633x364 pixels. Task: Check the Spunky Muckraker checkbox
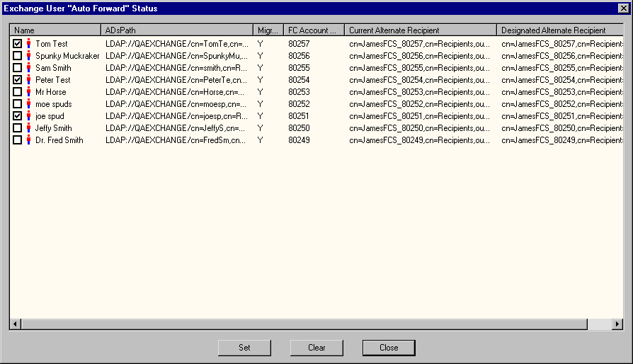click(18, 56)
